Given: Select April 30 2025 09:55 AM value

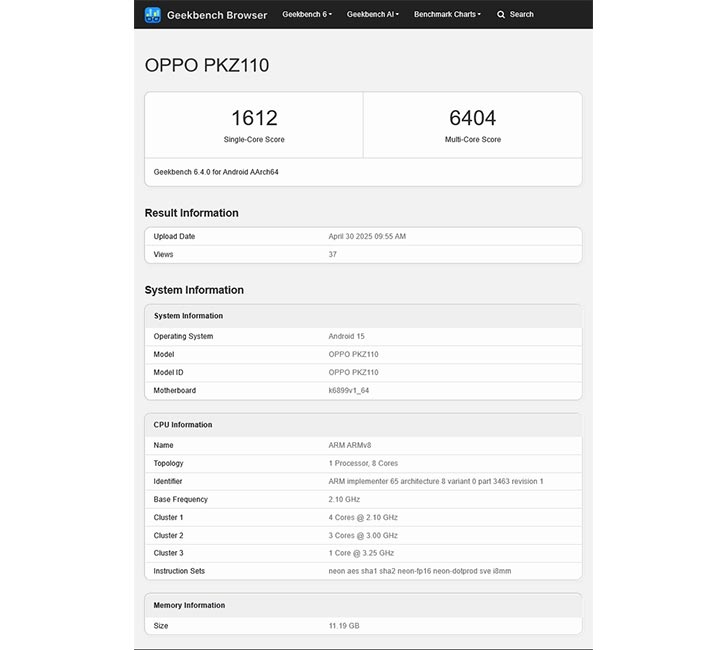Looking at the screenshot, I should tap(367, 236).
